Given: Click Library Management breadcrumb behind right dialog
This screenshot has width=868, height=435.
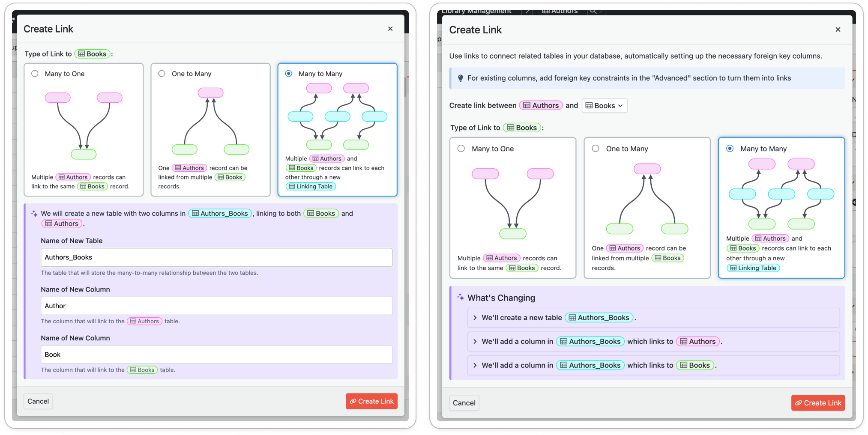Looking at the screenshot, I should 476,11.
